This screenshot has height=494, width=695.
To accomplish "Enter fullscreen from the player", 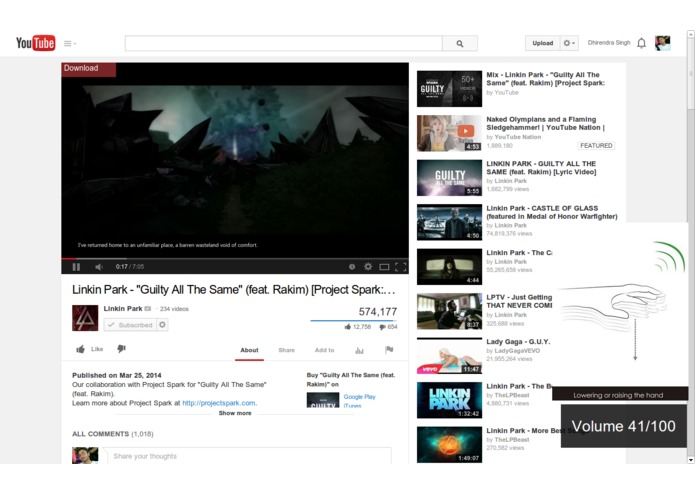I will 400,267.
